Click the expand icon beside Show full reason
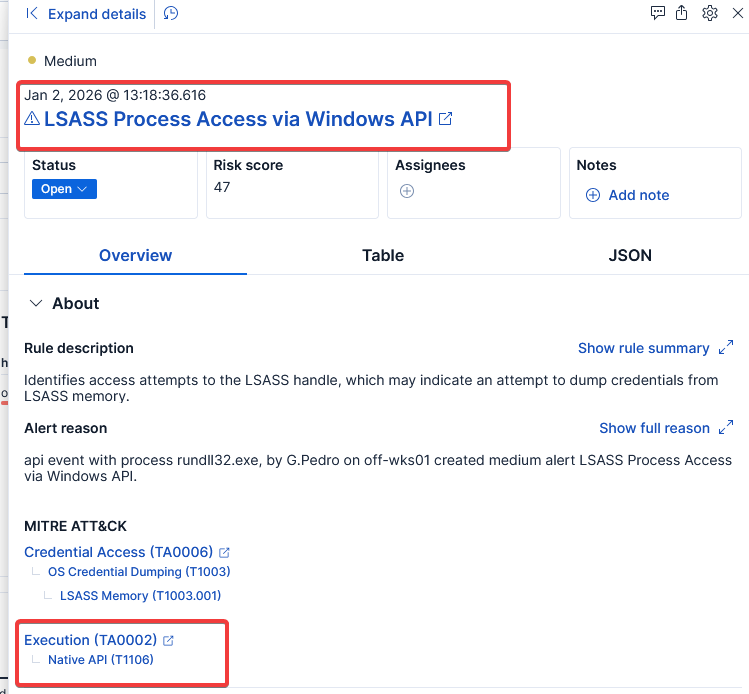 726,428
